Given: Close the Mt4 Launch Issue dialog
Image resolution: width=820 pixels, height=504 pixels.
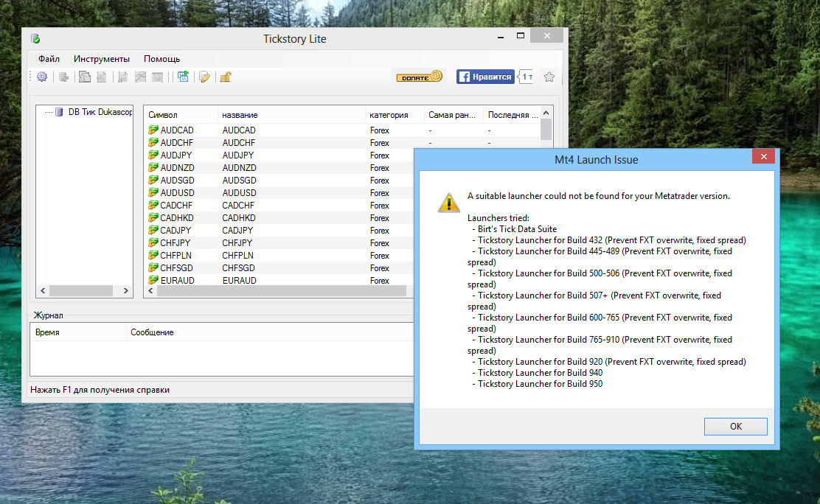Looking at the screenshot, I should pyautogui.click(x=763, y=157).
